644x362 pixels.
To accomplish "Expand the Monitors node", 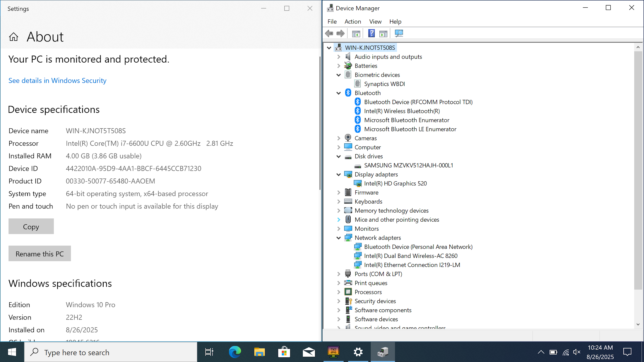I will click(339, 229).
